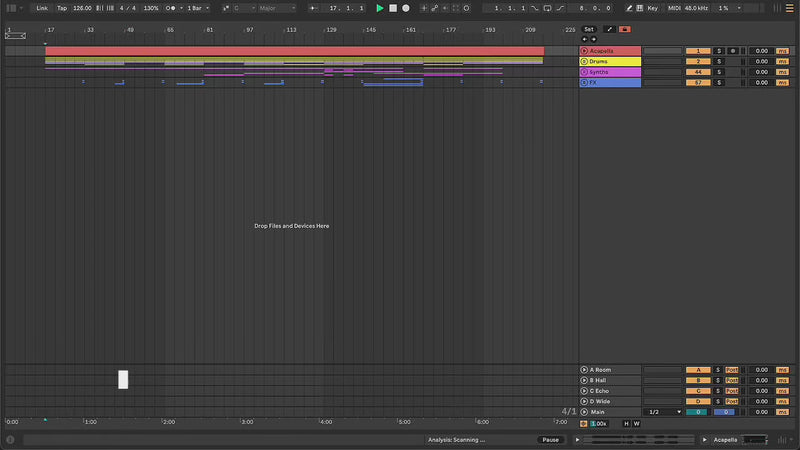This screenshot has height=450, width=800.
Task: Click the lock envelopes icon
Action: (625, 29)
